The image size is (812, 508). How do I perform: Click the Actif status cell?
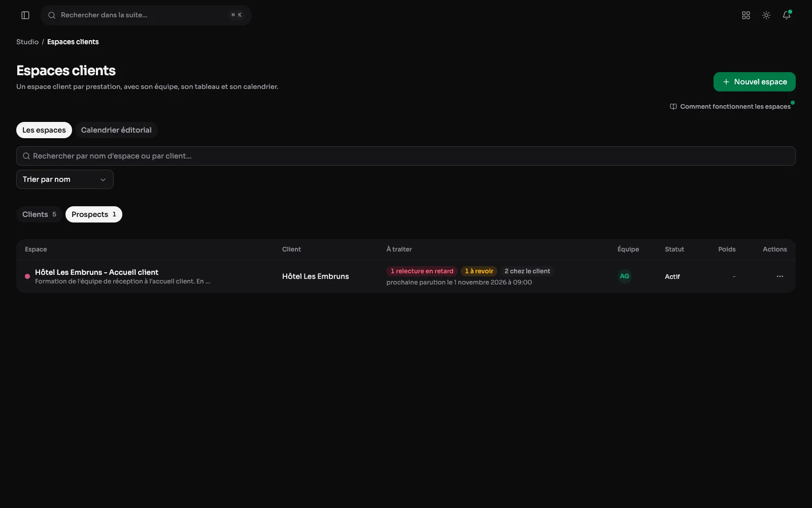click(672, 276)
